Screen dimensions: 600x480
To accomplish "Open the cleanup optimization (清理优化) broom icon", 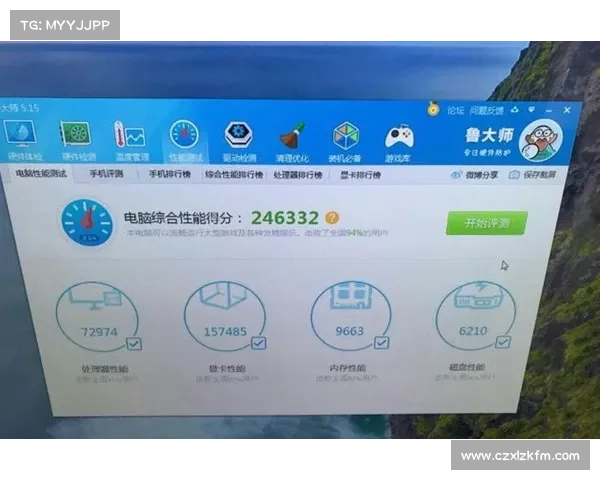I will tap(292, 136).
